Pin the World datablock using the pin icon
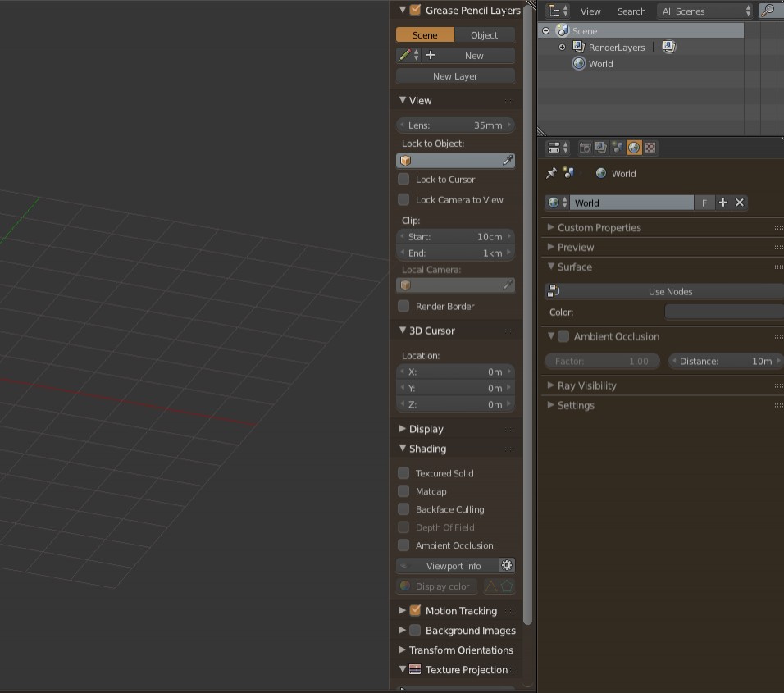The width and height of the screenshot is (784, 693). 550,173
